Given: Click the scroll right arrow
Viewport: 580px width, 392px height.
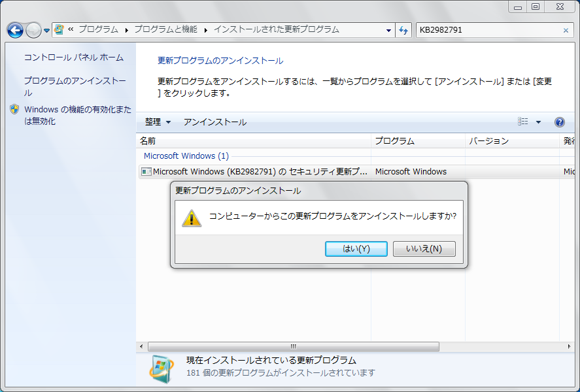Looking at the screenshot, I should (570, 346).
